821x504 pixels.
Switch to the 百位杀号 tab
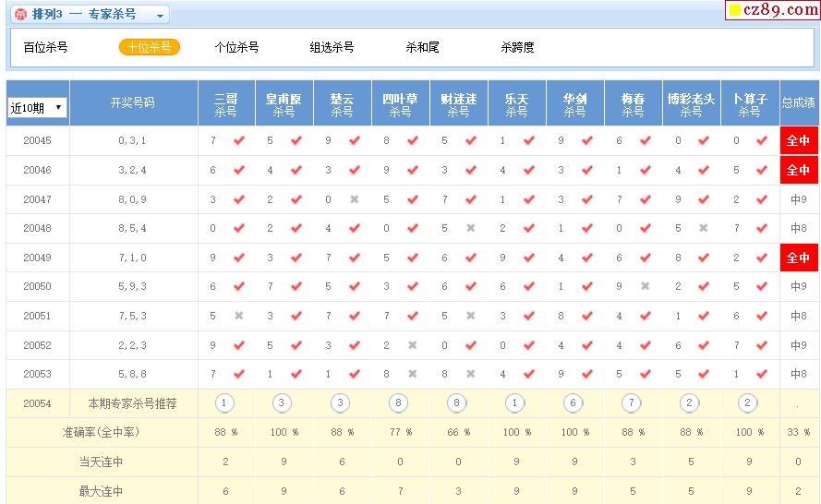point(45,47)
